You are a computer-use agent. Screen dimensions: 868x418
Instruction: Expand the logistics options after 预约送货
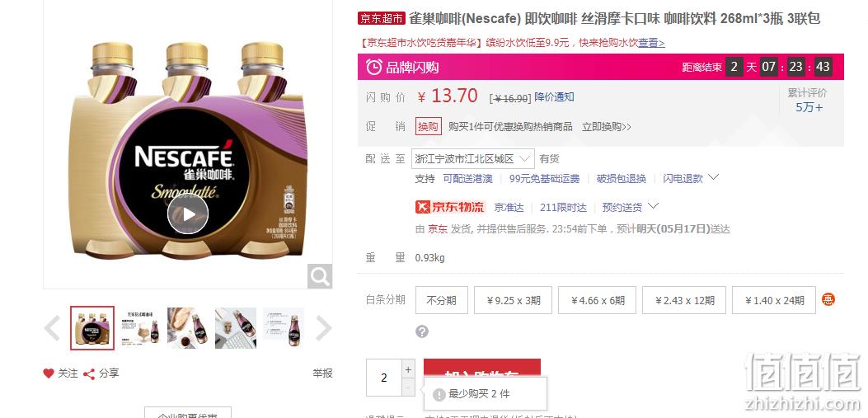click(653, 206)
